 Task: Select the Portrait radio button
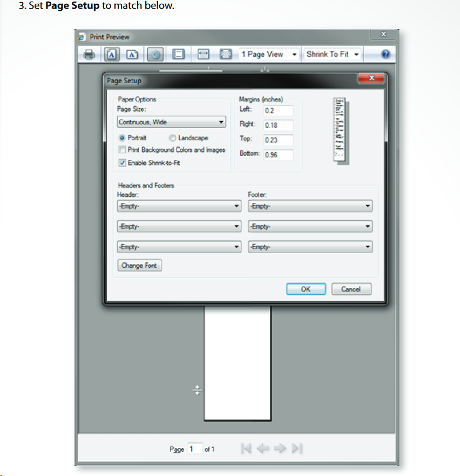click(x=122, y=138)
